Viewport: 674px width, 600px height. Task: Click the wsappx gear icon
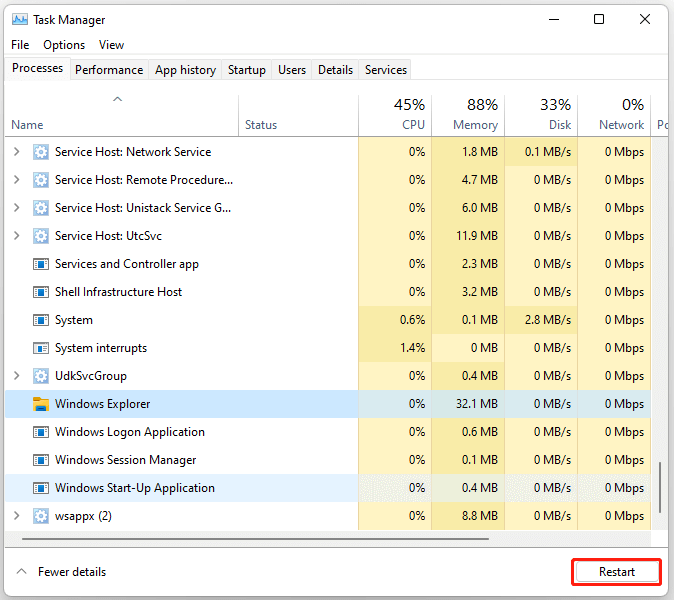(41, 516)
